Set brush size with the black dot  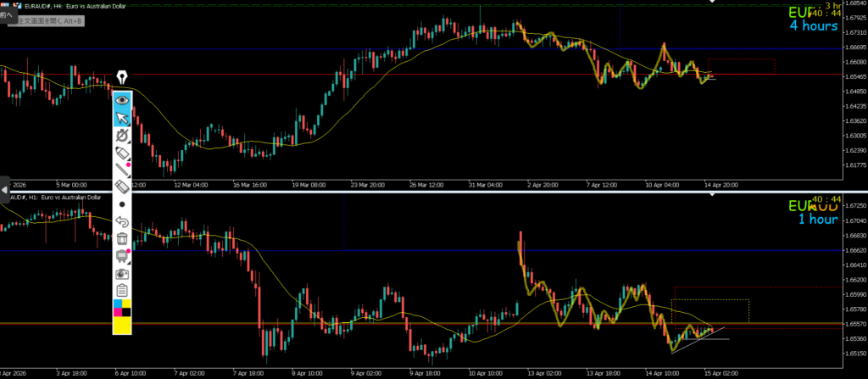pos(122,204)
